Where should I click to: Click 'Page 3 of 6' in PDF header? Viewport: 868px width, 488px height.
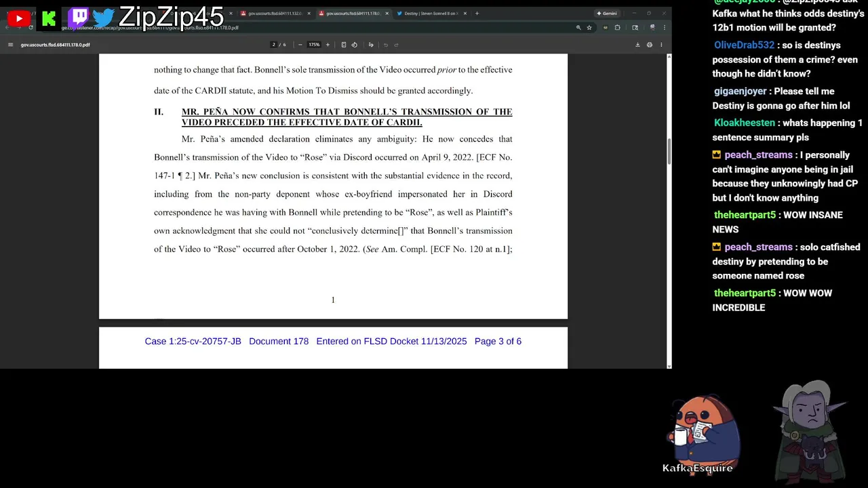498,342
